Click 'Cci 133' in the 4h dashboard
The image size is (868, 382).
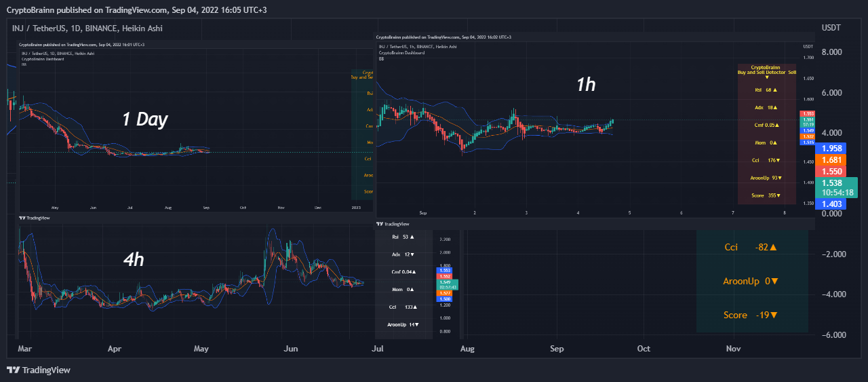[403, 307]
